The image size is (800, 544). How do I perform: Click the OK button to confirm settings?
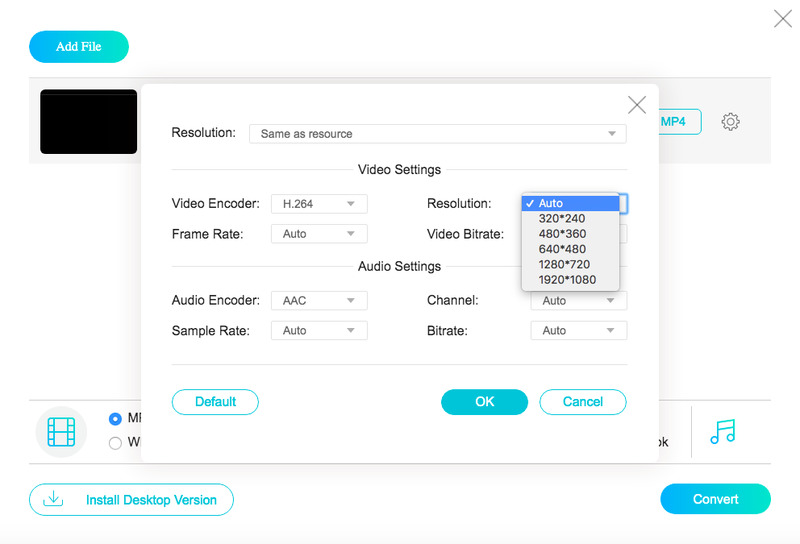coord(484,402)
